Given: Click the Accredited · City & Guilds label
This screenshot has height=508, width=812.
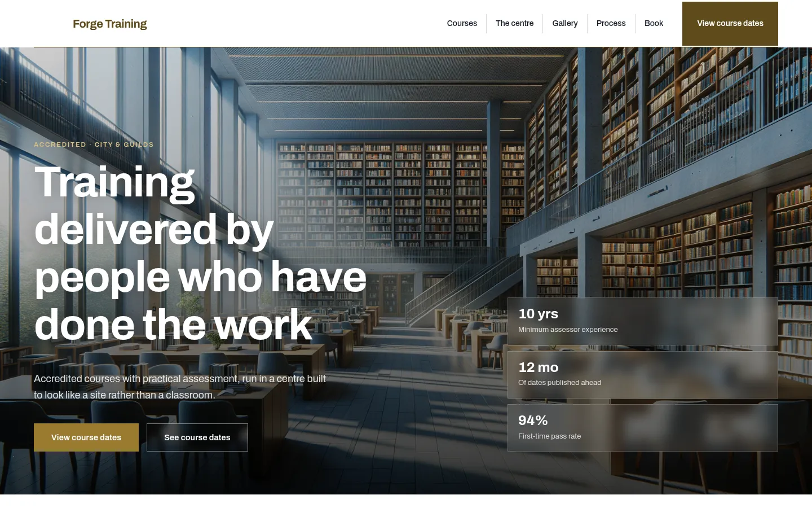Looking at the screenshot, I should click(94, 144).
